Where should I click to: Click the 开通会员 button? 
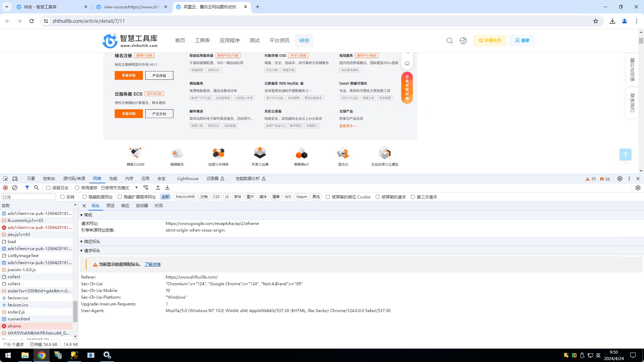coord(490,41)
